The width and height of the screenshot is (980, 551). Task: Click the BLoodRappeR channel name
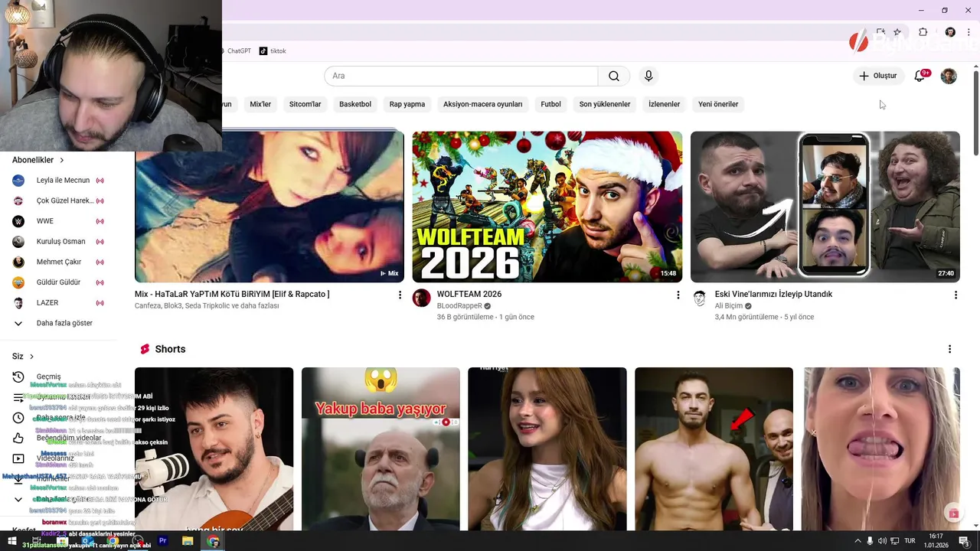coord(459,306)
